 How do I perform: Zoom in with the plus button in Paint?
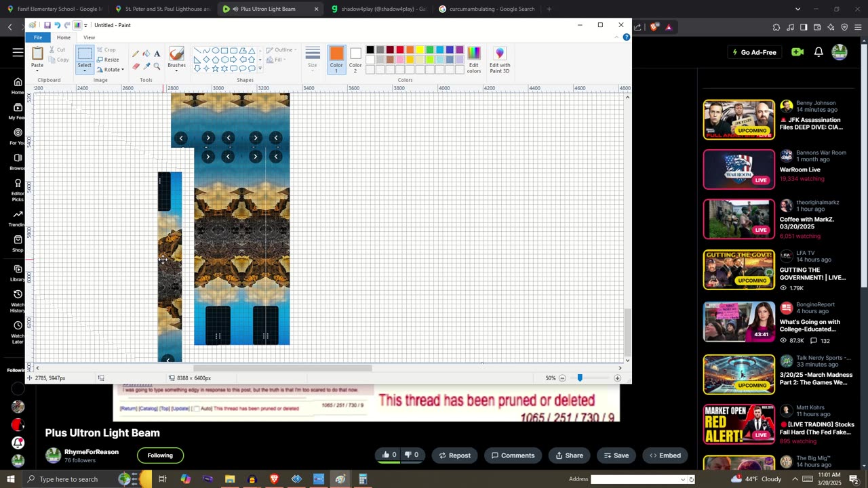tap(617, 378)
